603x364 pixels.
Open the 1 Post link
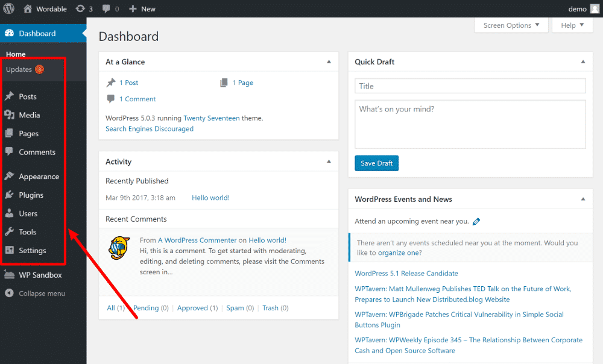pos(128,83)
